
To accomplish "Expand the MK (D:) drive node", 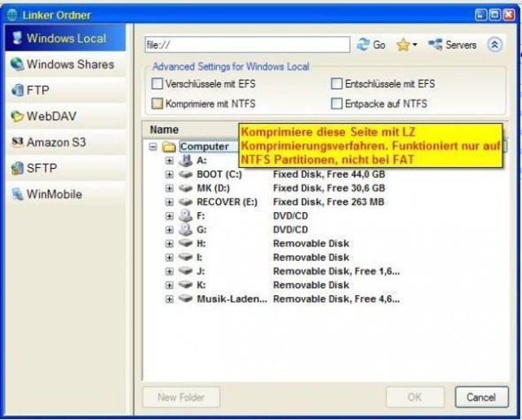I will click(170, 188).
